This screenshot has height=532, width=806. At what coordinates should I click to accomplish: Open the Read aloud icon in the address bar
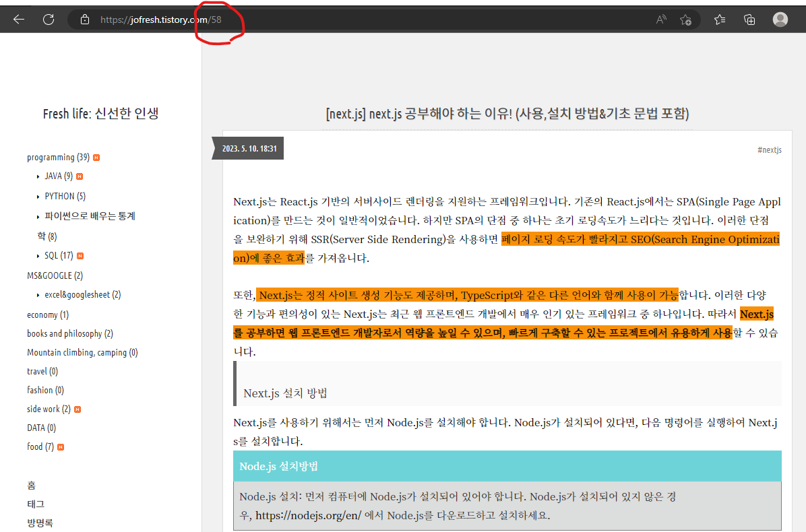661,20
